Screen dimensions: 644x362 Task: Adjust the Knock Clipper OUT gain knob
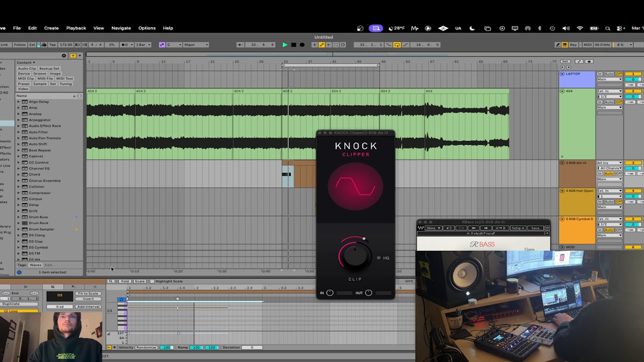pyautogui.click(x=368, y=293)
